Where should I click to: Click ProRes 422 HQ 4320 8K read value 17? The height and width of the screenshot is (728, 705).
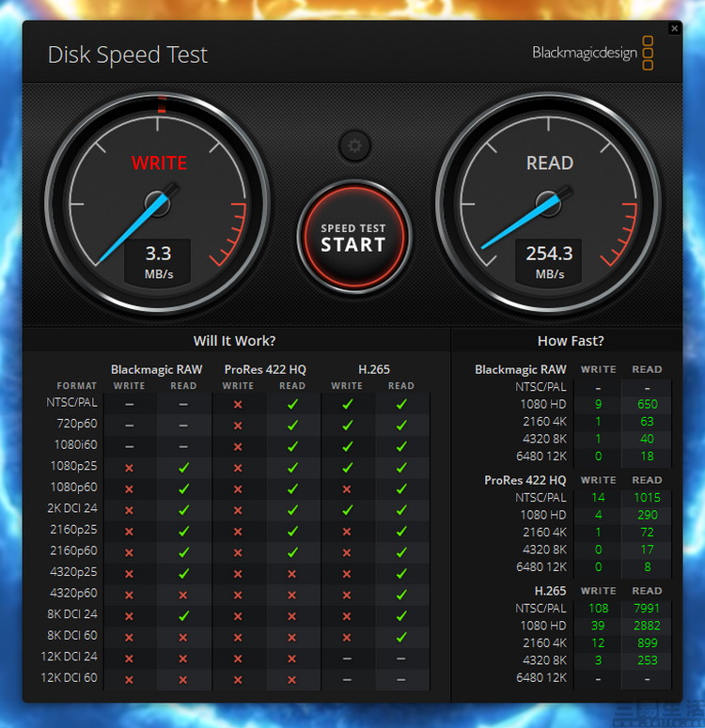tap(648, 550)
